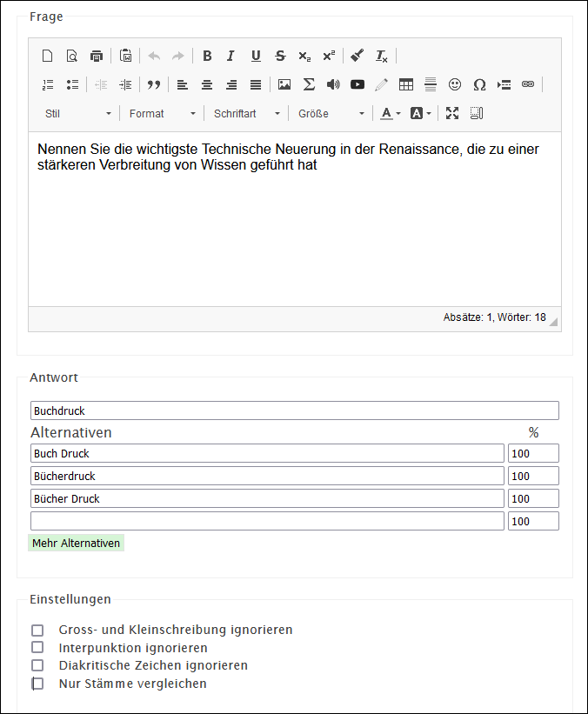The image size is (588, 714).
Task: Open the Format dropdown
Action: click(x=162, y=113)
